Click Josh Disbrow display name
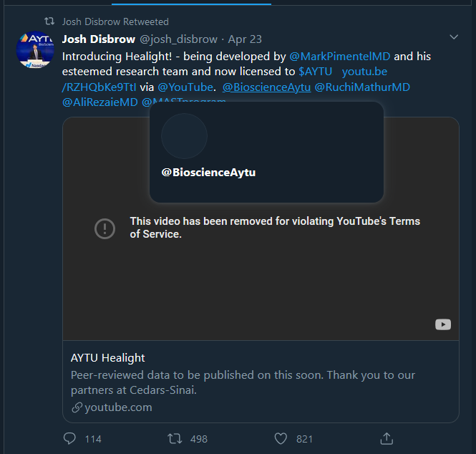Screen dimensions: 476x454 click(x=99, y=39)
